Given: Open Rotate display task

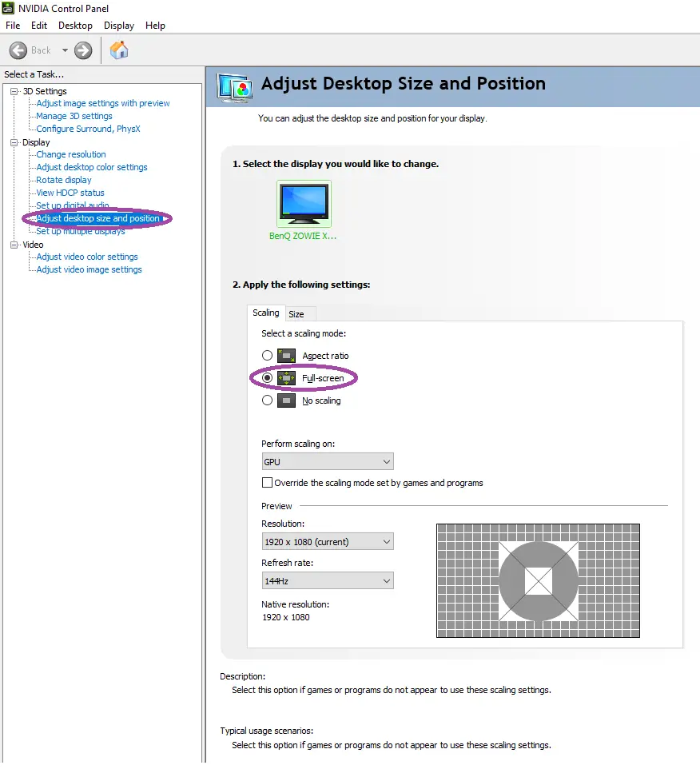Looking at the screenshot, I should [x=64, y=180].
